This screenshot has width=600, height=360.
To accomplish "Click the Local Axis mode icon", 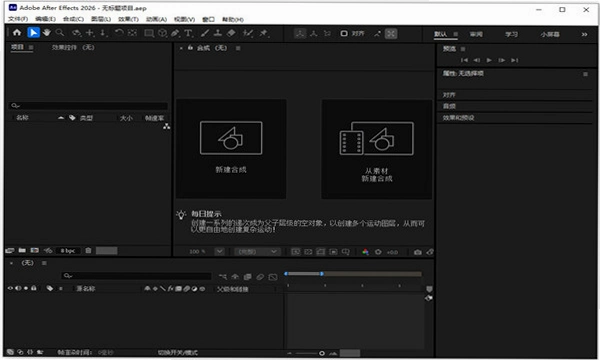I will (x=300, y=34).
